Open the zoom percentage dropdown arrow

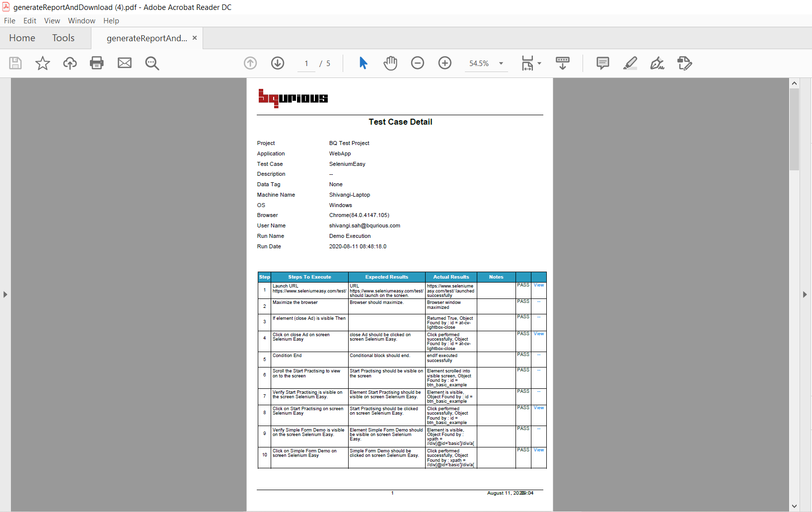click(501, 64)
